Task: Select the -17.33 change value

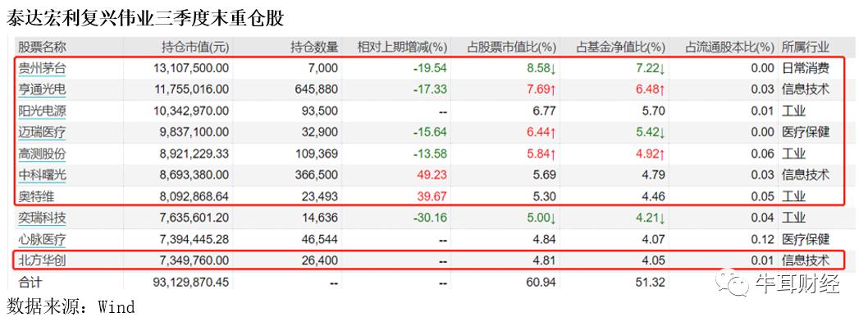Action: pyautogui.click(x=430, y=90)
